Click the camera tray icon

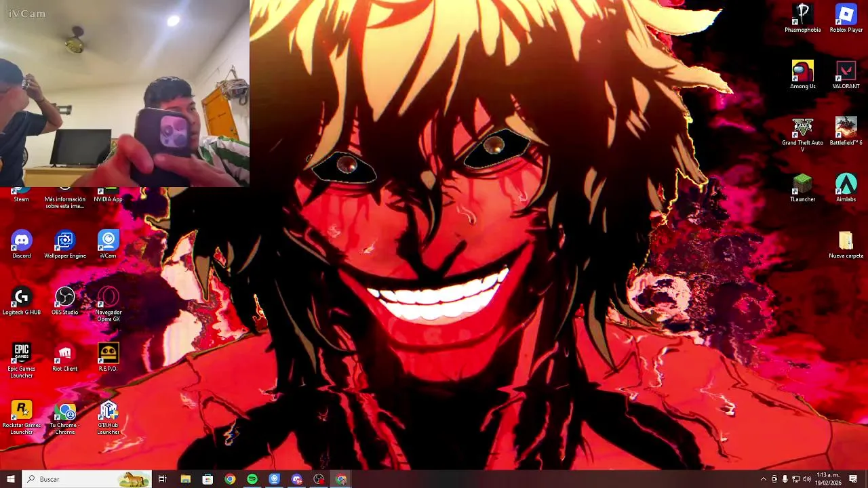[x=774, y=479]
